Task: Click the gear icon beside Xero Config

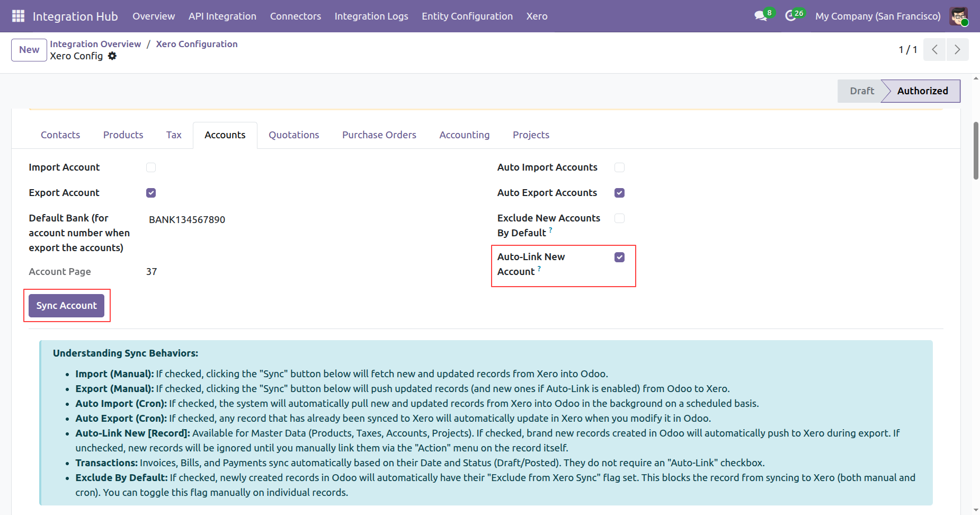Action: pos(112,56)
